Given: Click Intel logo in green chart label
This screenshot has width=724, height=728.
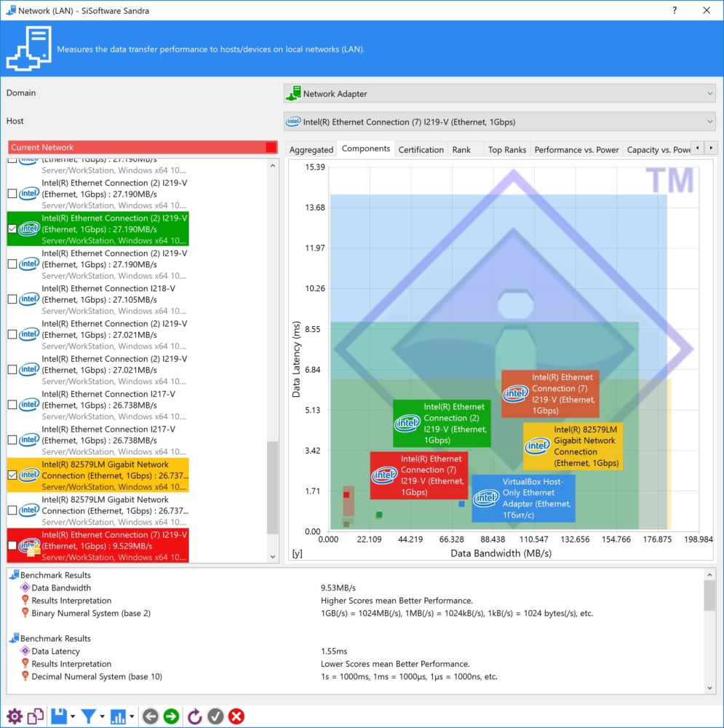Looking at the screenshot, I should 407,423.
